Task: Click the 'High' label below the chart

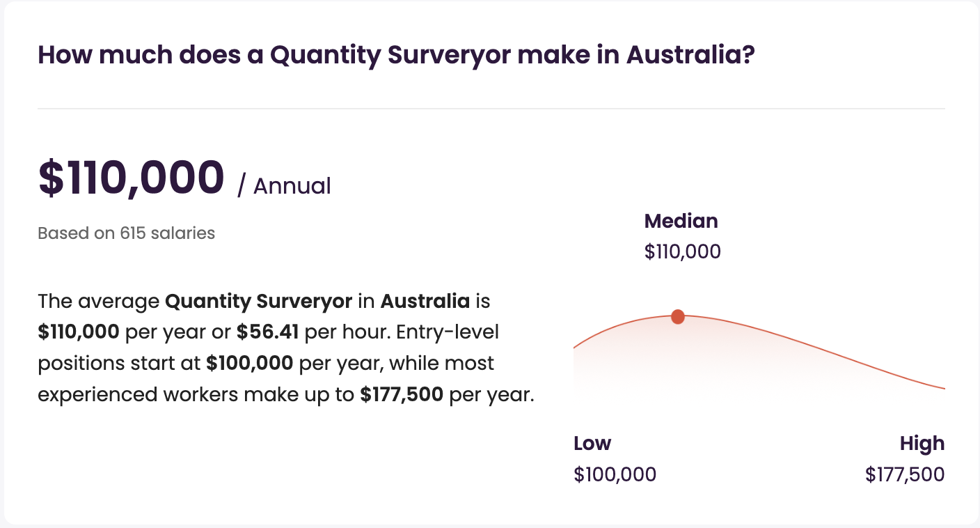Action: pyautogui.click(x=922, y=443)
